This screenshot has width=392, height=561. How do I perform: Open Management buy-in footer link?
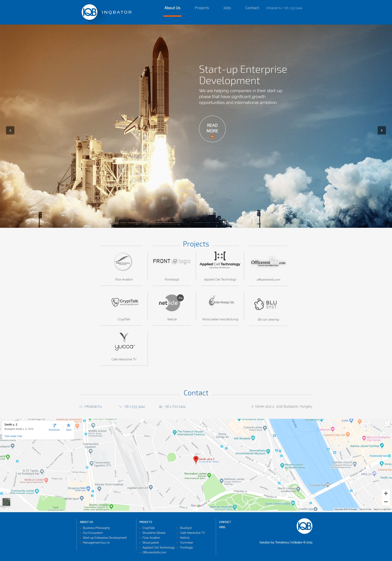click(96, 542)
